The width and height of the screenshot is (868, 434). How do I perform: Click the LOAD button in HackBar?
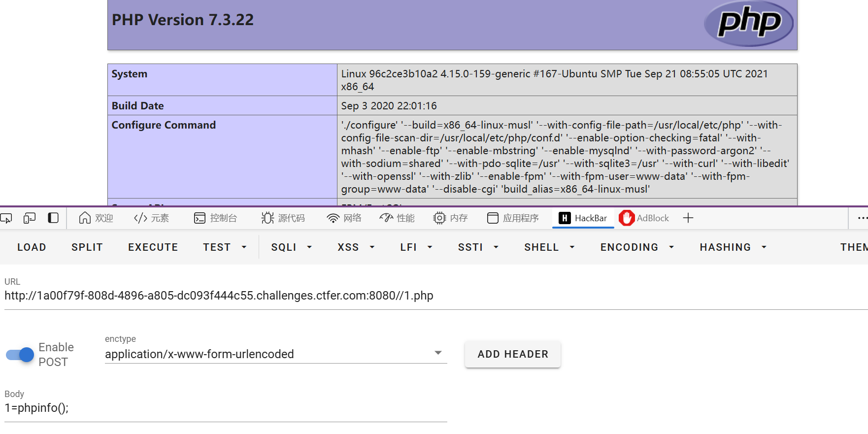point(32,247)
